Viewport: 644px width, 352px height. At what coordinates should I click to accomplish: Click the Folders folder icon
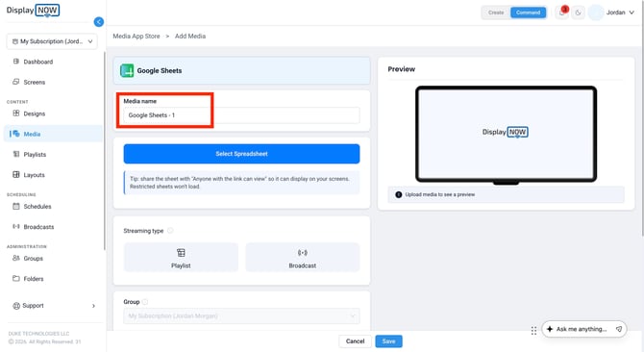pos(16,279)
